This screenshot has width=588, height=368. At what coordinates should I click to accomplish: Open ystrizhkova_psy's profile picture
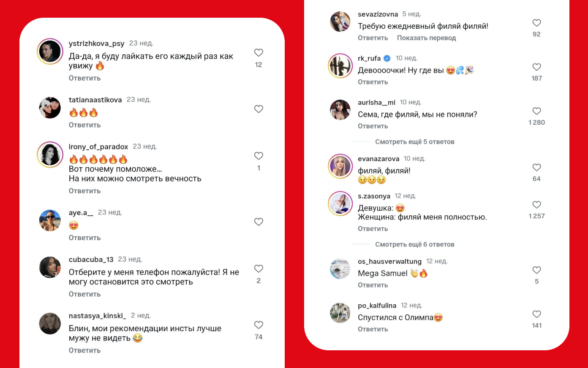point(50,51)
